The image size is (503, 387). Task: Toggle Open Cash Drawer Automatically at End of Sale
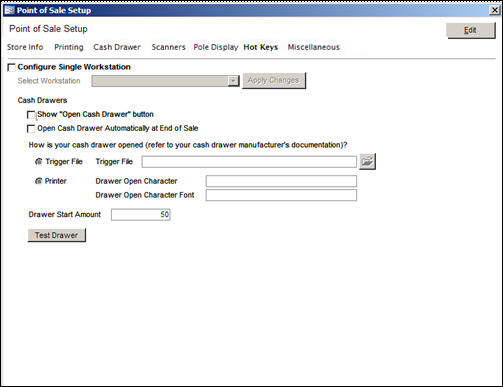[31, 129]
